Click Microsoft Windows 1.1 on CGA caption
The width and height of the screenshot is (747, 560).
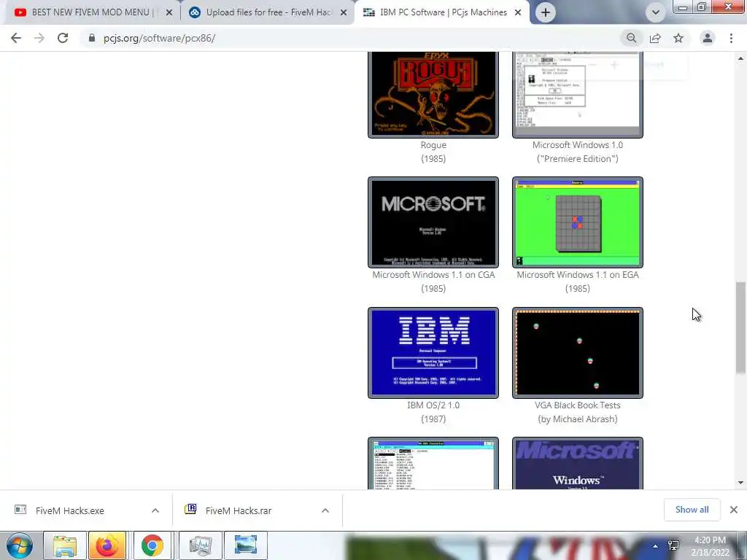point(433,281)
